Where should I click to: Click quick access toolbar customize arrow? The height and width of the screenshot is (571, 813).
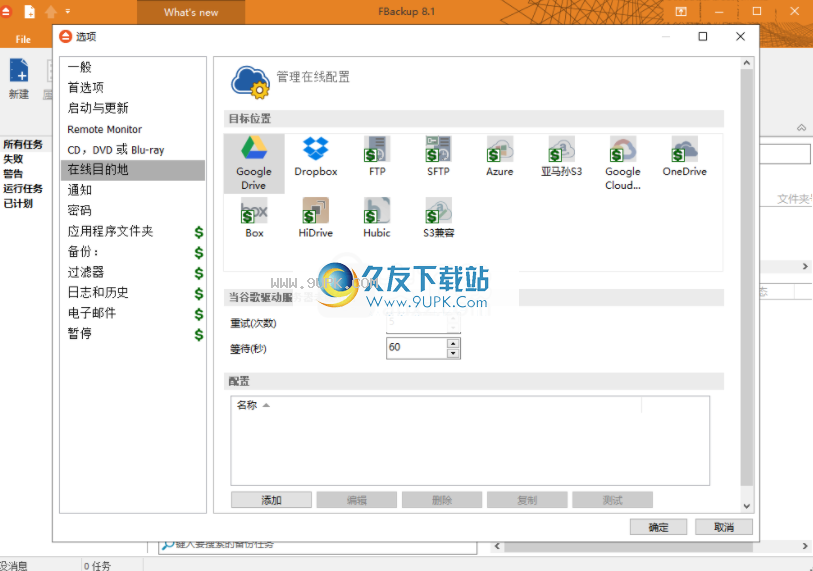point(68,11)
